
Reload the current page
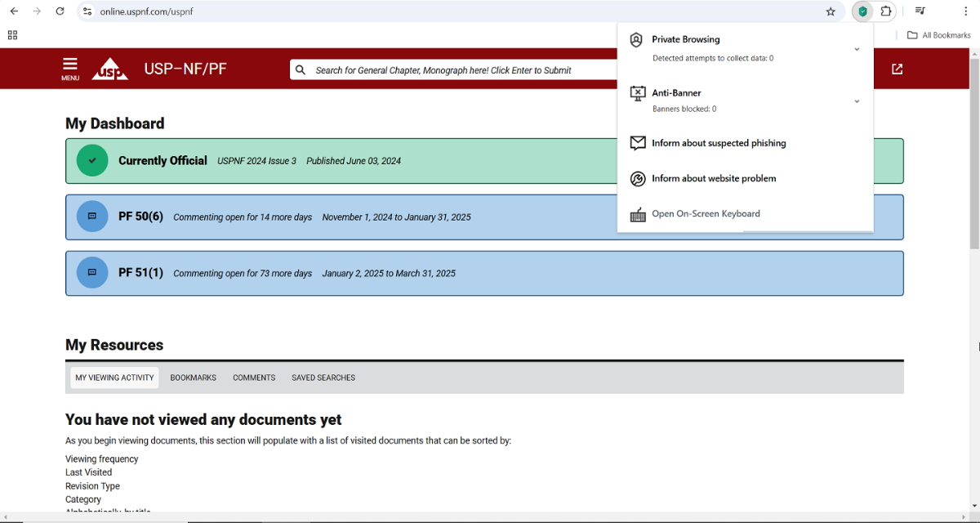click(60, 11)
